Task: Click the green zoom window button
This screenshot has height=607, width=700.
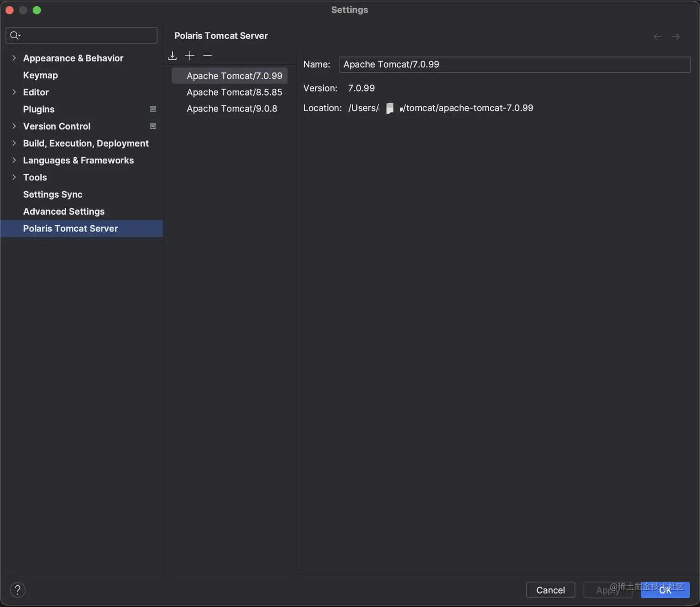Action: (x=37, y=10)
